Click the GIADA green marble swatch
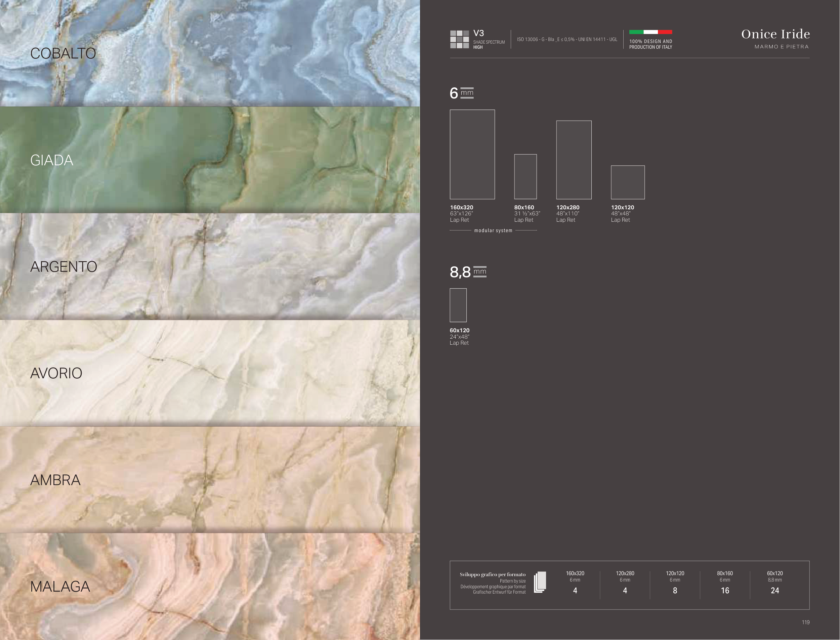 (x=210, y=160)
